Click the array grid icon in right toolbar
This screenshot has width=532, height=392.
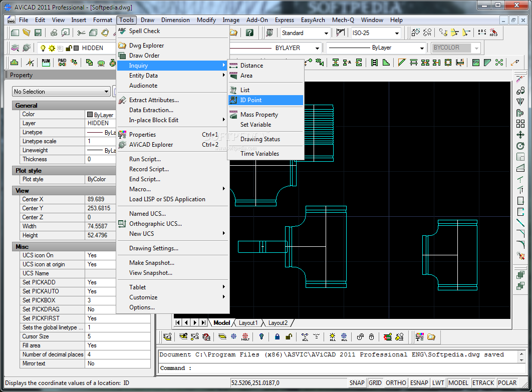coord(520,124)
